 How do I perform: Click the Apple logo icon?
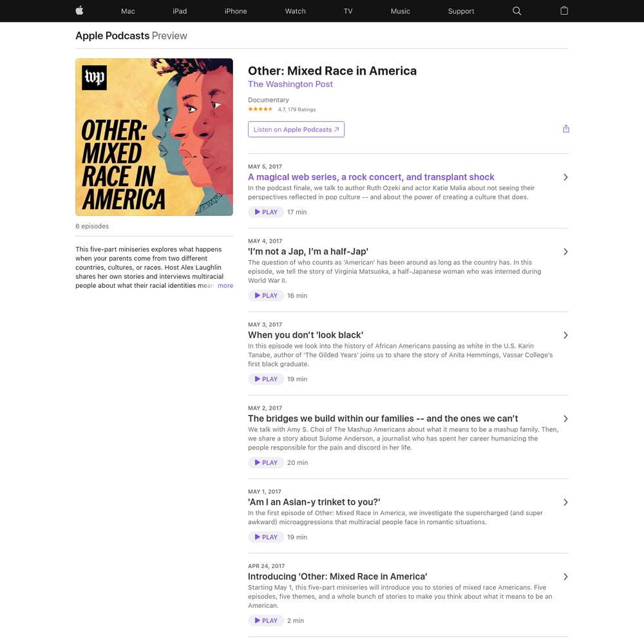click(x=79, y=11)
